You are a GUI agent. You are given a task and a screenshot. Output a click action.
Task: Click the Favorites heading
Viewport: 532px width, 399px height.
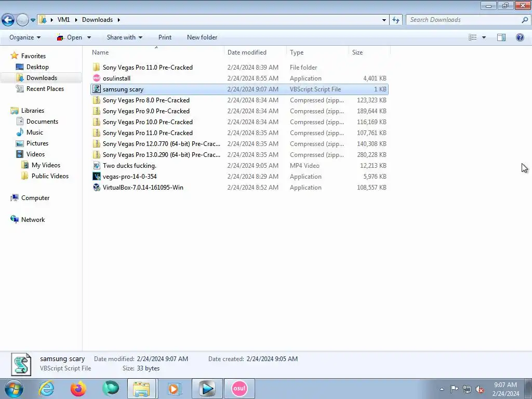pyautogui.click(x=33, y=56)
